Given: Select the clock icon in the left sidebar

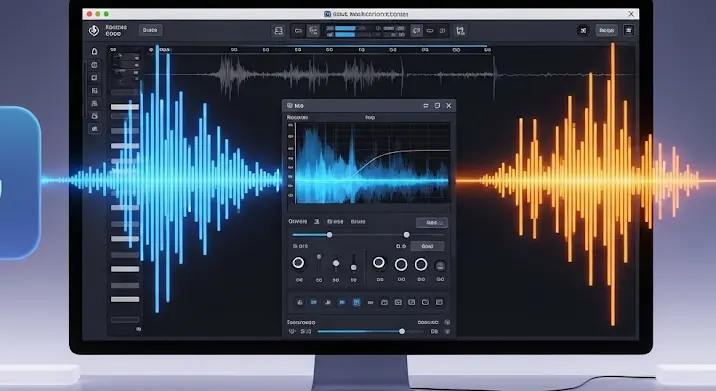Looking at the screenshot, I should (95, 65).
